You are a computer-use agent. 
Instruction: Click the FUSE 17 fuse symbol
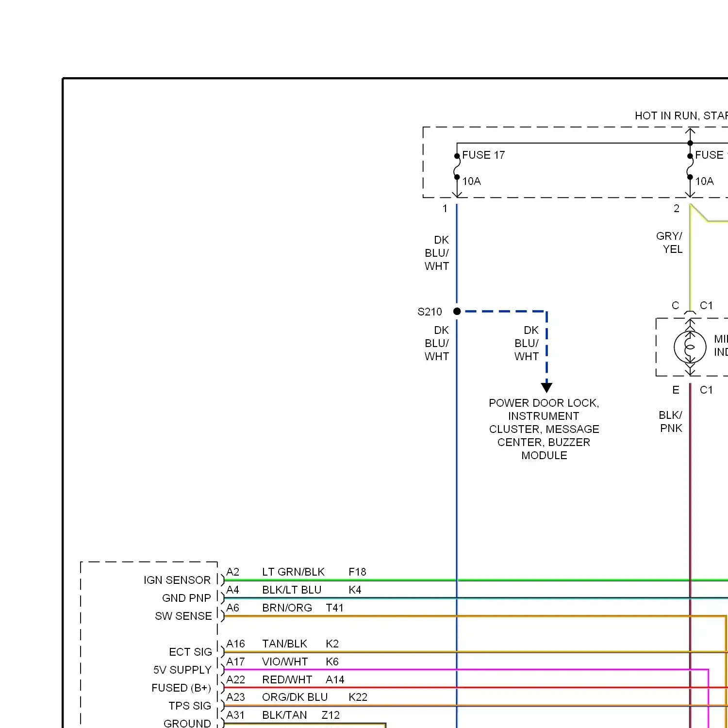(457, 166)
